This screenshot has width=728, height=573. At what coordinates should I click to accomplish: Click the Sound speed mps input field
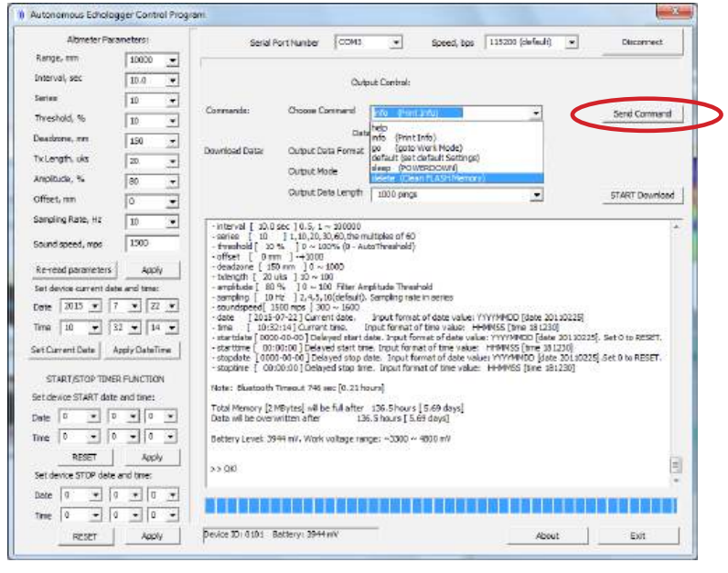point(151,243)
